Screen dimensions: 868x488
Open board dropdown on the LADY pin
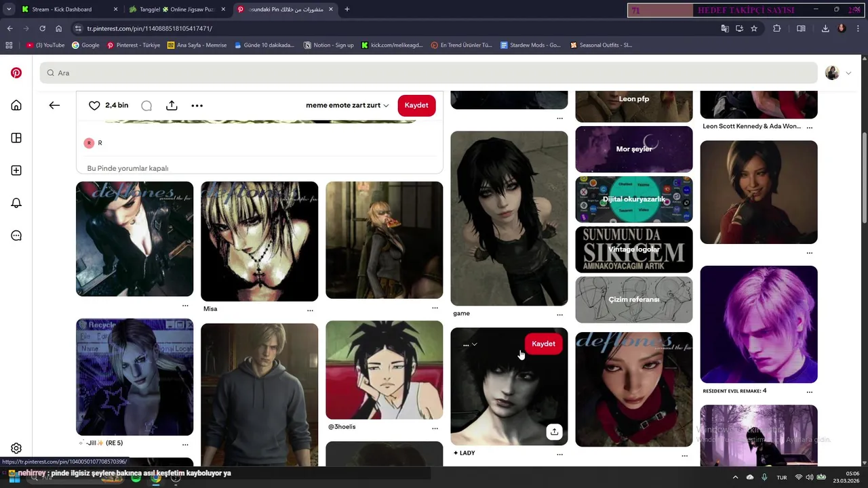coord(469,344)
